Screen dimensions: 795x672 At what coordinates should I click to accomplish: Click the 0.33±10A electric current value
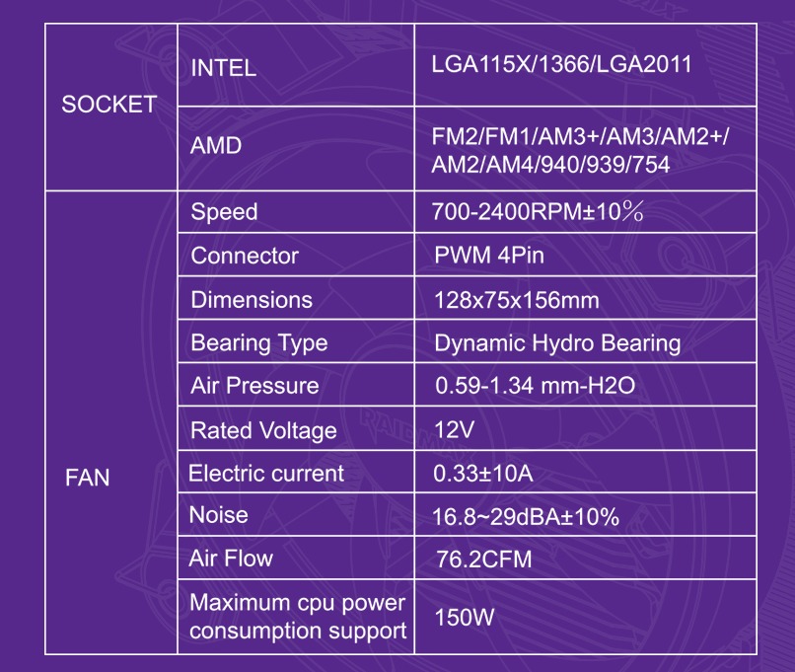click(482, 474)
